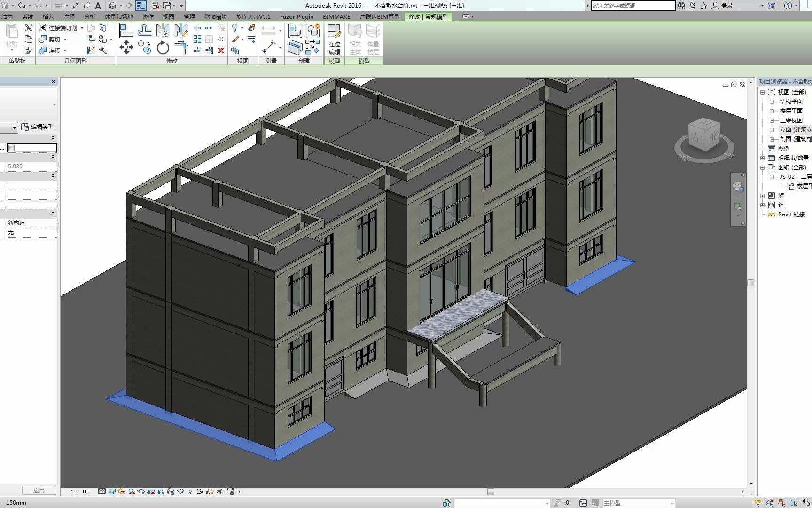Click the 1 : 100 view scale

[x=80, y=492]
